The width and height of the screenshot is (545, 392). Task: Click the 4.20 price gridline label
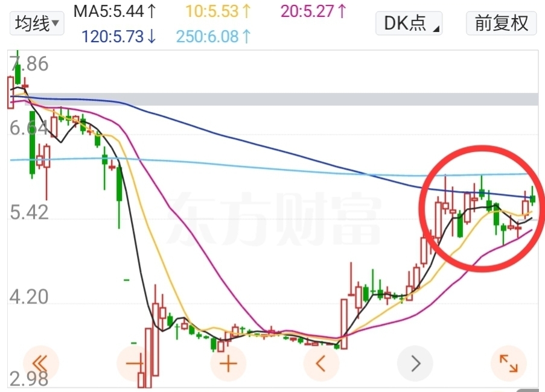click(29, 297)
